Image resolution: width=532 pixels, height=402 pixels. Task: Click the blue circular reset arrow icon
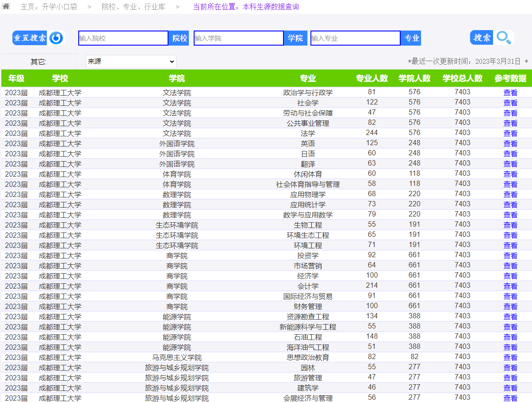(x=56, y=38)
